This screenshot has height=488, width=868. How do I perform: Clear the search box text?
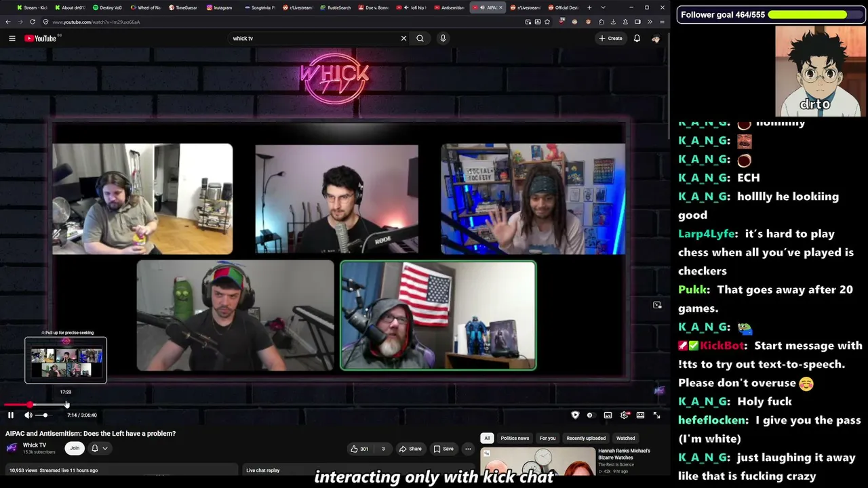(403, 39)
